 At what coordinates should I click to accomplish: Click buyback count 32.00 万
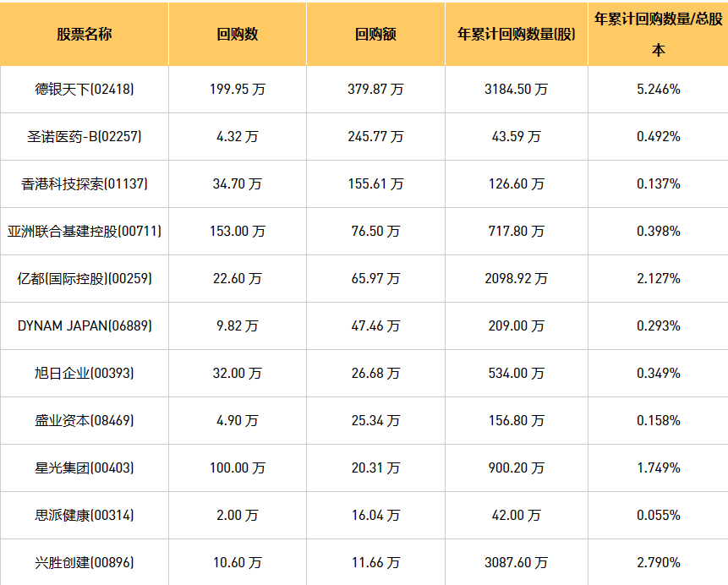coord(238,374)
